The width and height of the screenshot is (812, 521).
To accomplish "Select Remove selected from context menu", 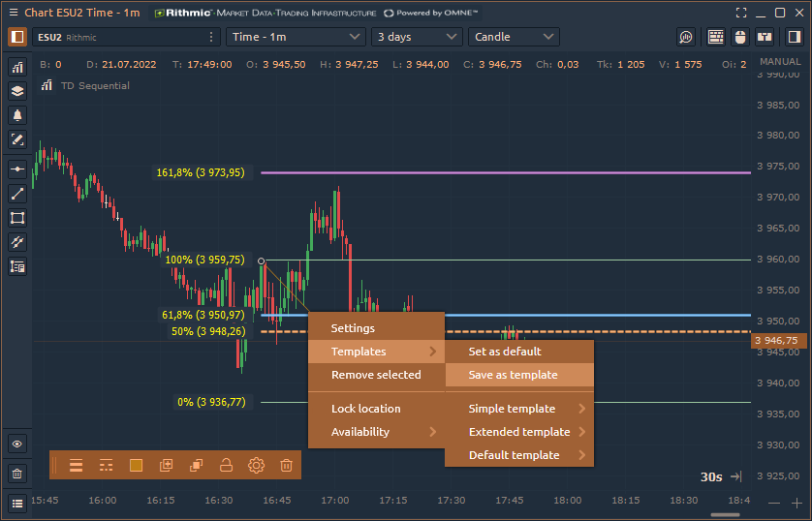I will point(376,375).
